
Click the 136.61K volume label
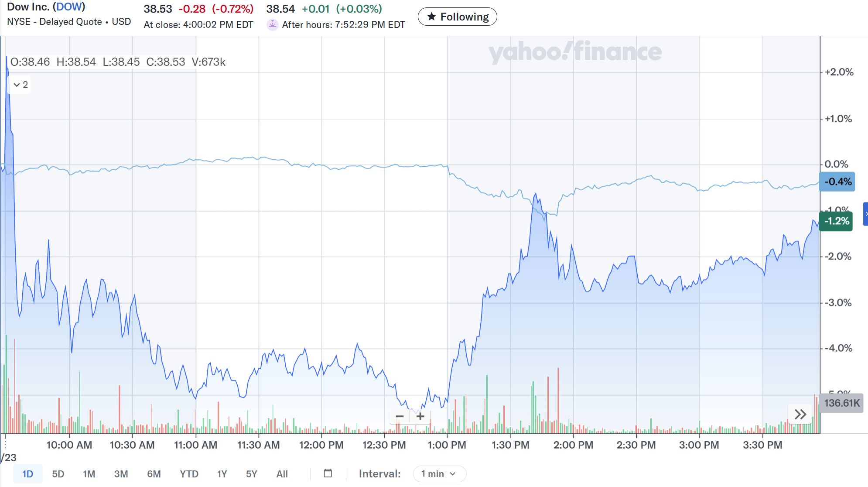[841, 403]
